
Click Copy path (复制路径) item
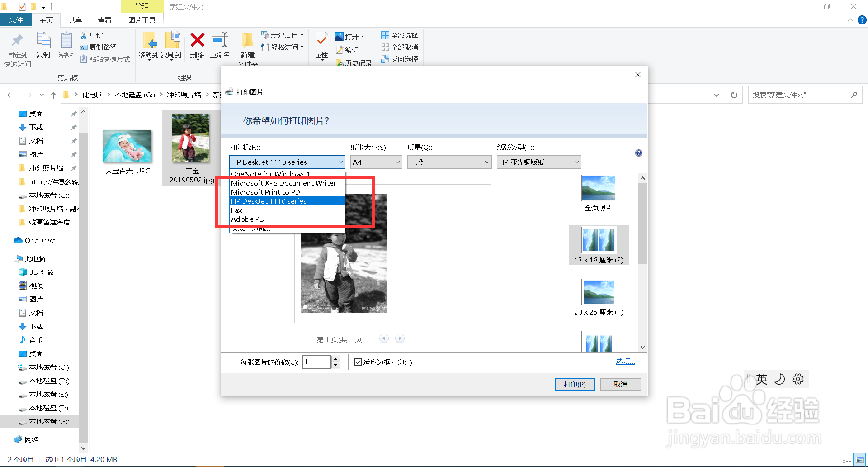(x=98, y=47)
